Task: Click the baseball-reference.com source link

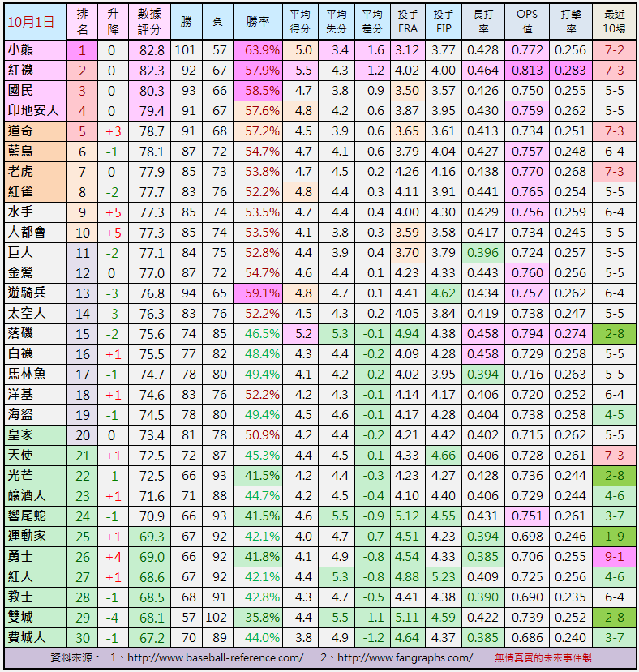Action: point(215,658)
